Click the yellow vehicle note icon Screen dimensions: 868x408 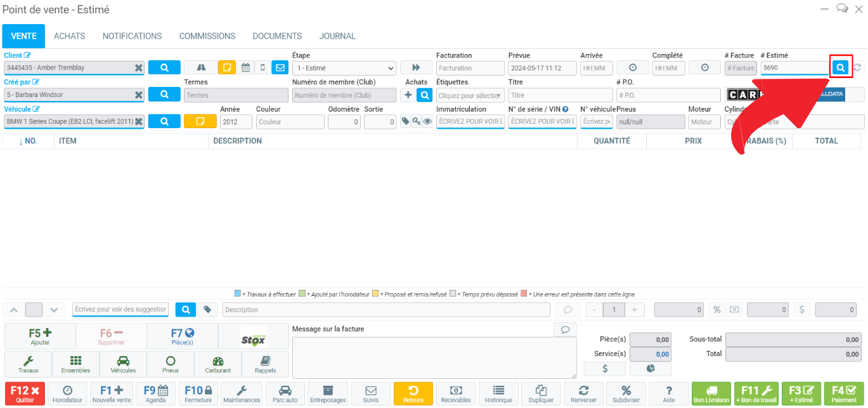click(x=200, y=121)
